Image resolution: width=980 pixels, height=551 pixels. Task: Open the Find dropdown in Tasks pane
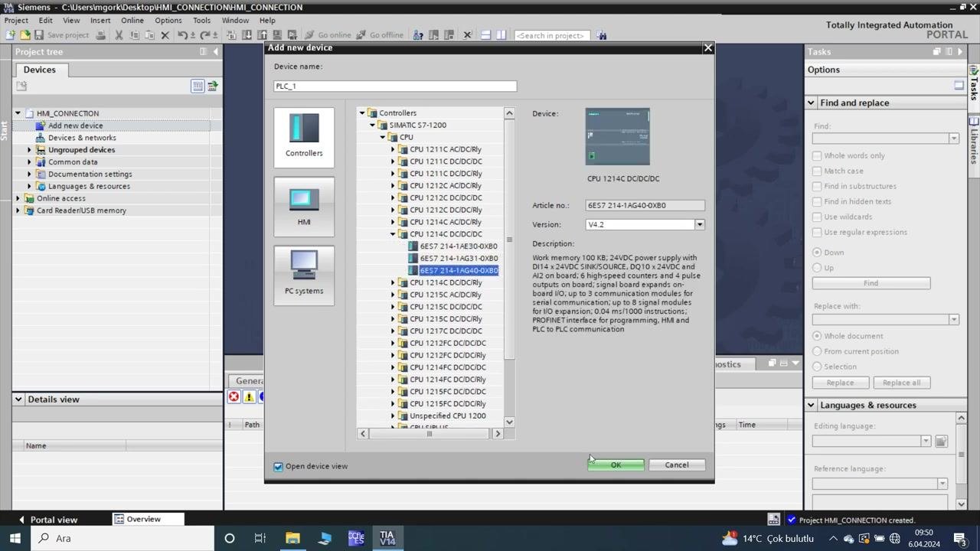click(x=953, y=139)
